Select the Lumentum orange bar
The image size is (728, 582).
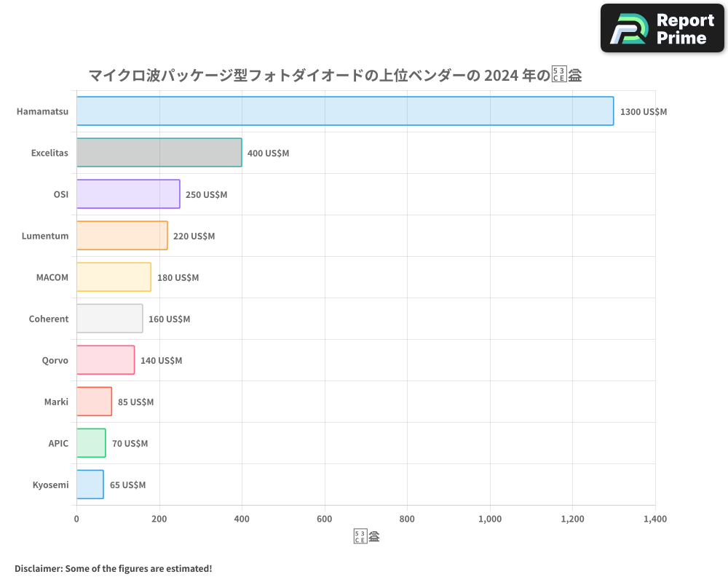(120, 236)
